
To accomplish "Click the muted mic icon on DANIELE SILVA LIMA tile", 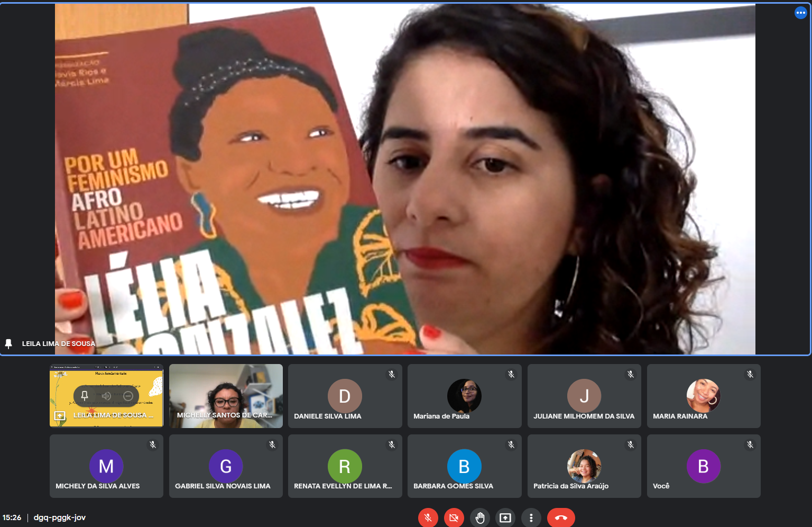I will tap(392, 374).
